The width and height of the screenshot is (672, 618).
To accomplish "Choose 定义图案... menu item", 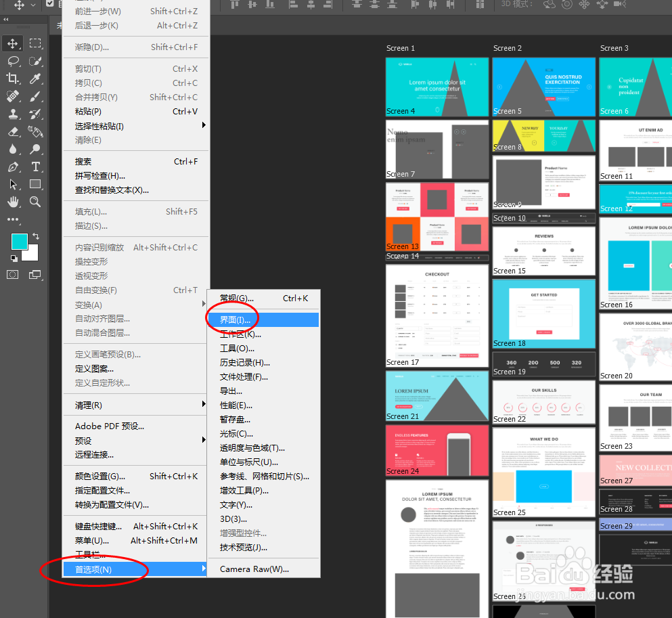I will coord(136,369).
